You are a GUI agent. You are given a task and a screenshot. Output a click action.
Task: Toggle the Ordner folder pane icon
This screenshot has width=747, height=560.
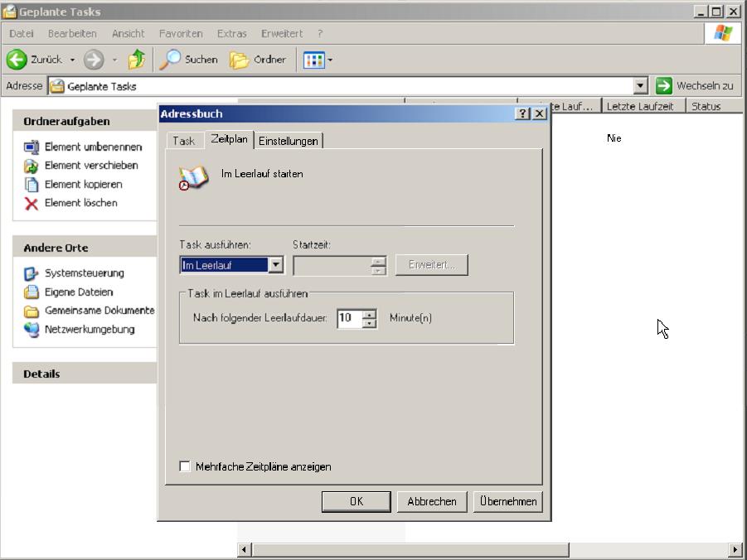(240, 60)
